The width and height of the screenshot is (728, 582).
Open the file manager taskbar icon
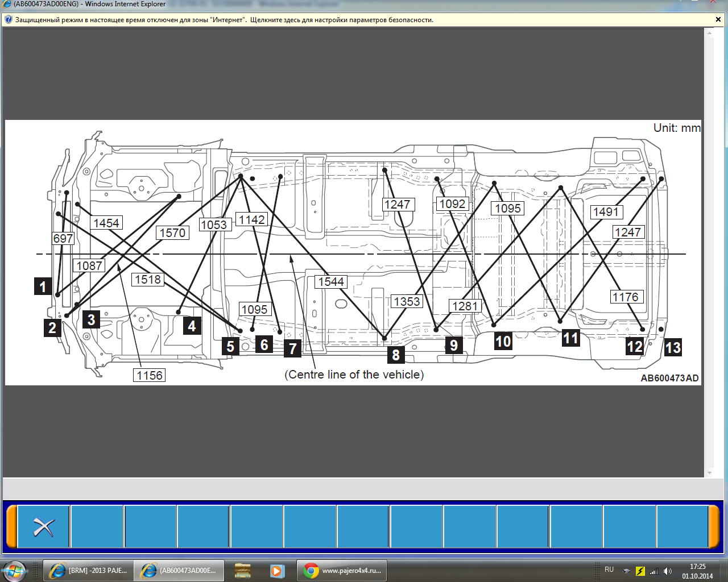click(x=243, y=571)
